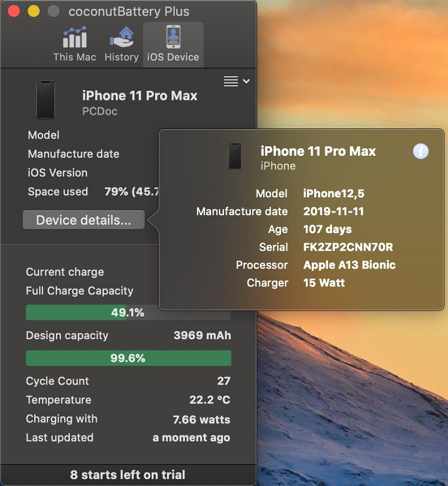The width and height of the screenshot is (448, 486).
Task: Click iPhone image next to PCDoc
Action: point(45,100)
